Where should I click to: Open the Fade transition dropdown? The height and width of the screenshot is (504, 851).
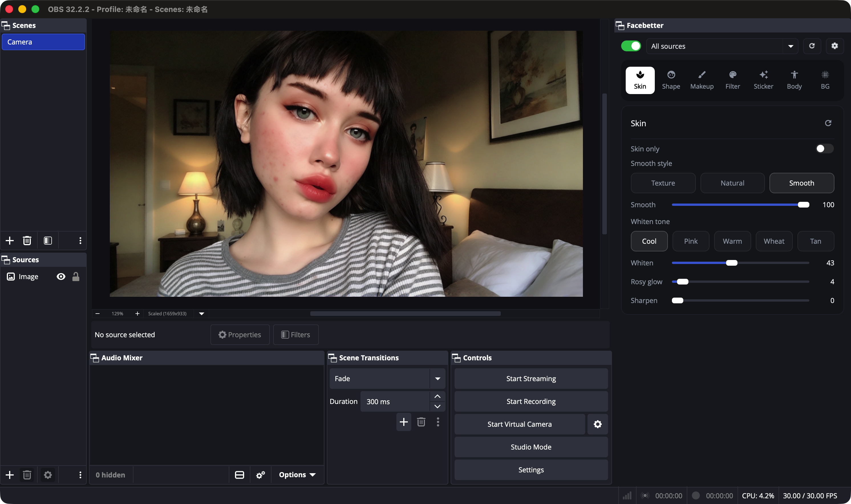point(387,378)
